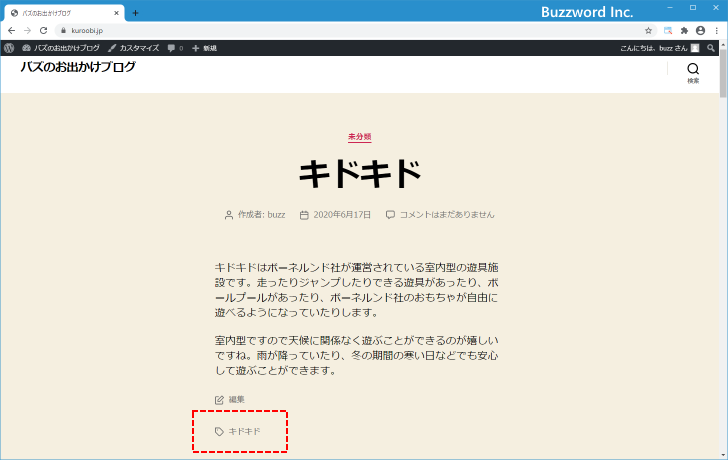The image size is (728, 460).
Task: Open カスタマイズ in the admin bar
Action: (134, 48)
